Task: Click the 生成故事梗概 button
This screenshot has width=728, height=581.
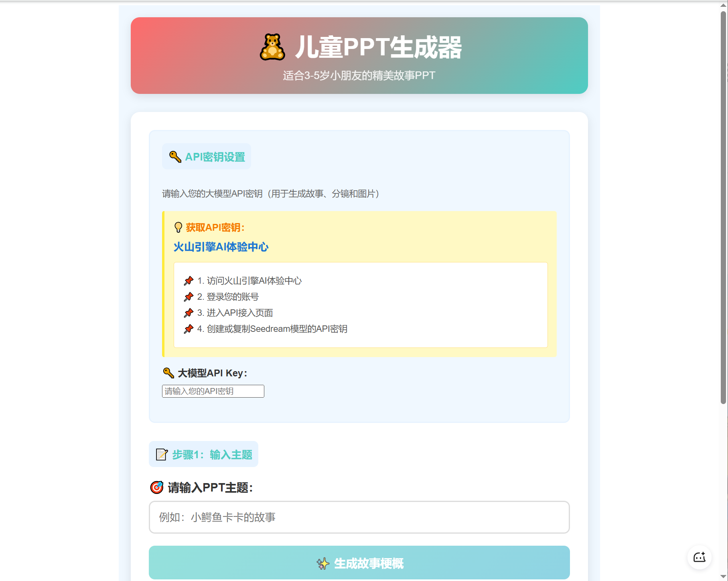Action: pos(359,563)
